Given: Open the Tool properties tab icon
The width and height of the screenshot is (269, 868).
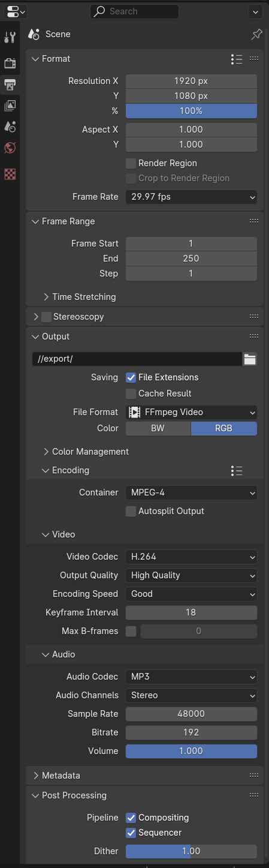Looking at the screenshot, I should click(10, 37).
